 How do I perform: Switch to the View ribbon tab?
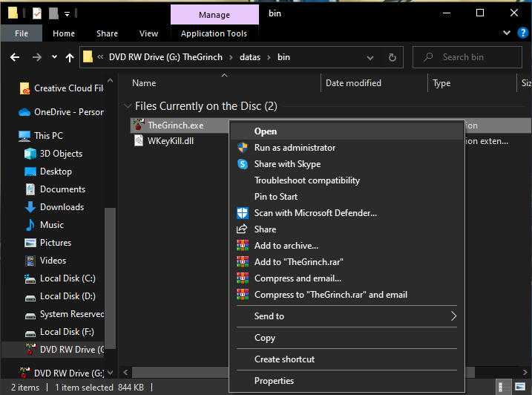click(x=148, y=33)
